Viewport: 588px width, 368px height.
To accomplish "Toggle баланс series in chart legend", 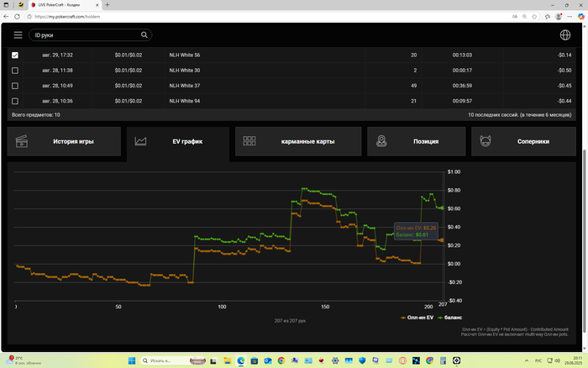I will [x=450, y=318].
